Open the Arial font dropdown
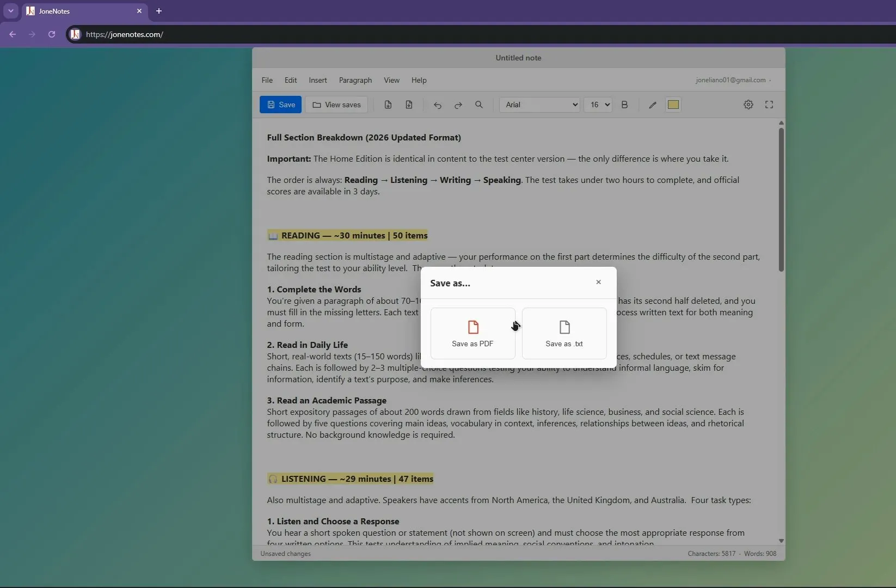Image resolution: width=896 pixels, height=588 pixels. click(539, 105)
